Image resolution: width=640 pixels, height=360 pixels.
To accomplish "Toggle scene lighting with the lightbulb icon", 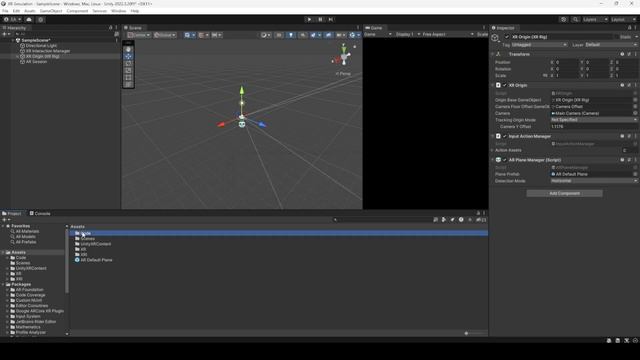I will click(x=291, y=35).
